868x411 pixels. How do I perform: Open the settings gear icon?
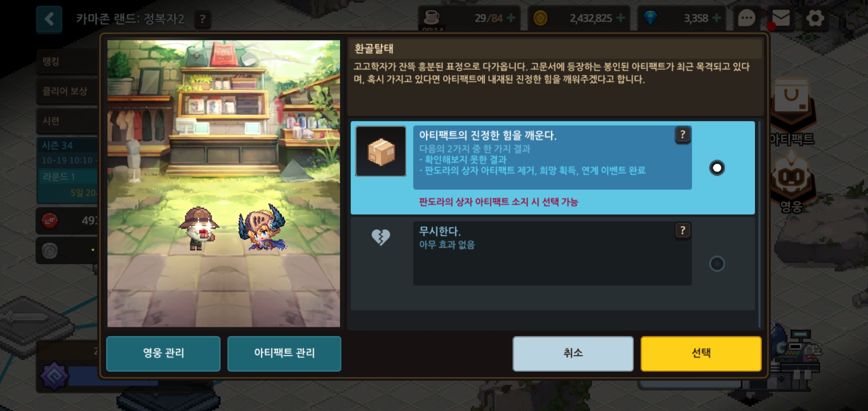coord(815,18)
